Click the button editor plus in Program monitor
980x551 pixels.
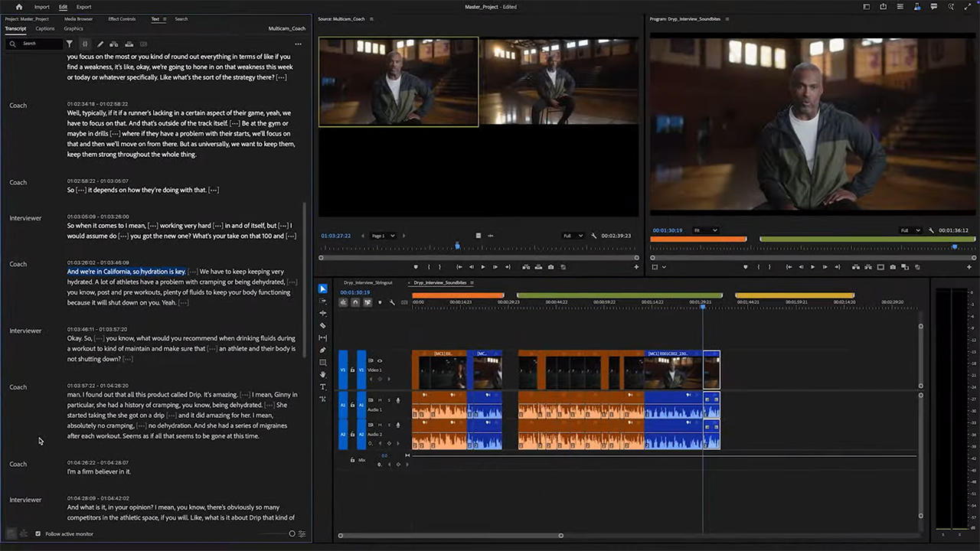pos(969,267)
